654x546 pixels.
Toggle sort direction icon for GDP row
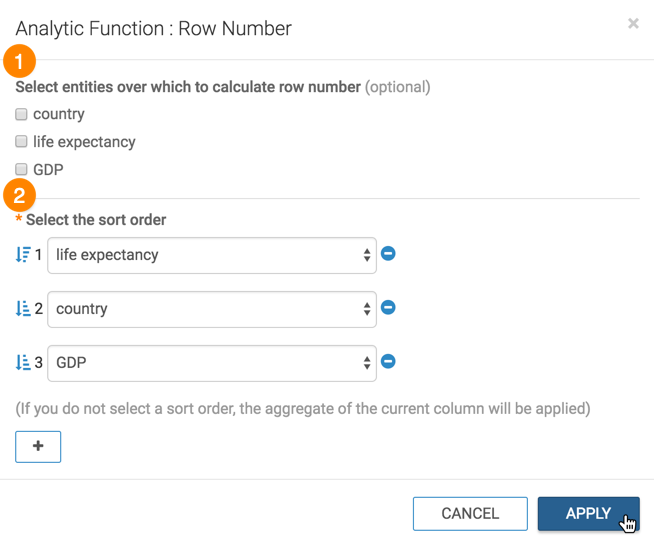point(23,363)
